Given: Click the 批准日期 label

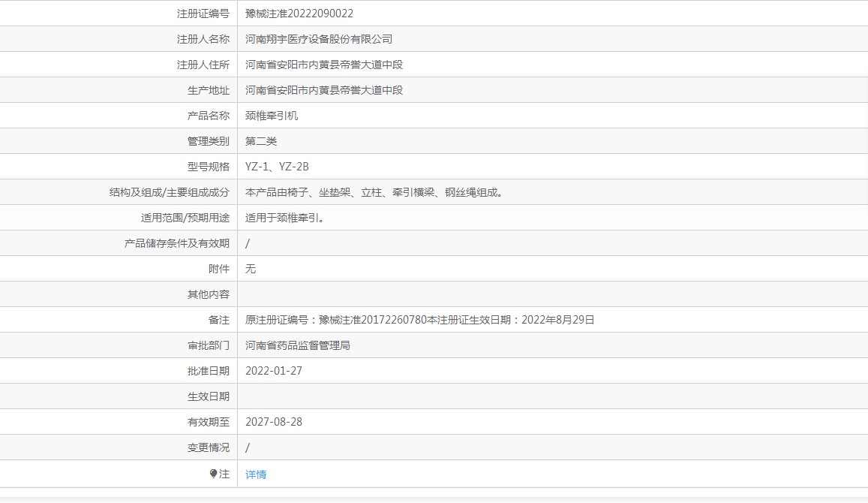Looking at the screenshot, I should click(x=208, y=371).
